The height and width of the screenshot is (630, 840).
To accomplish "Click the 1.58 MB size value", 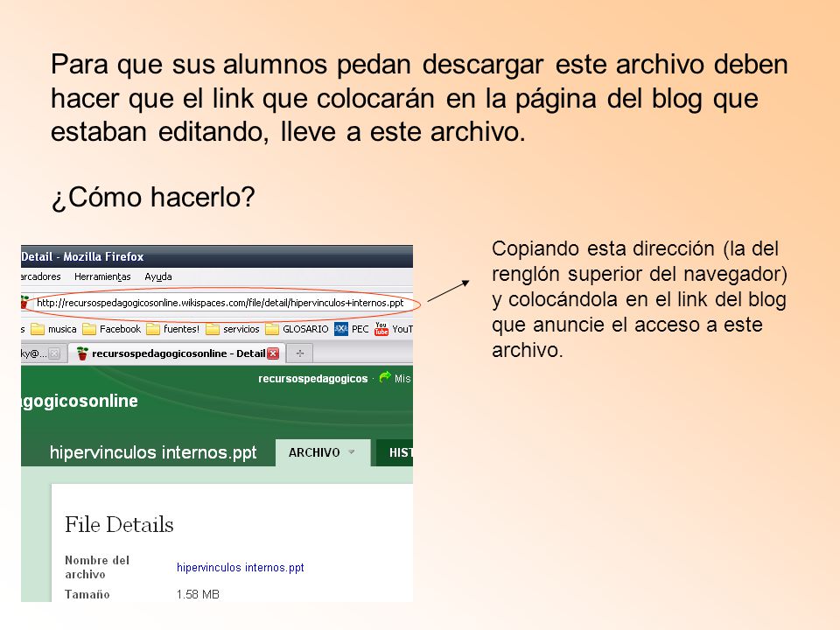I will tap(198, 594).
